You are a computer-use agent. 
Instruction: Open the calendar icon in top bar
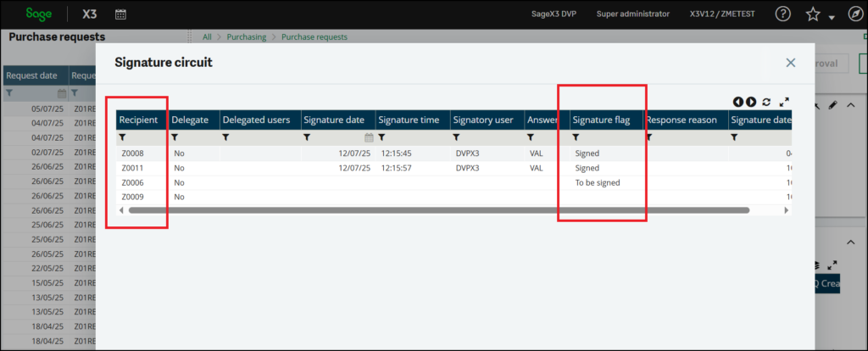[120, 14]
